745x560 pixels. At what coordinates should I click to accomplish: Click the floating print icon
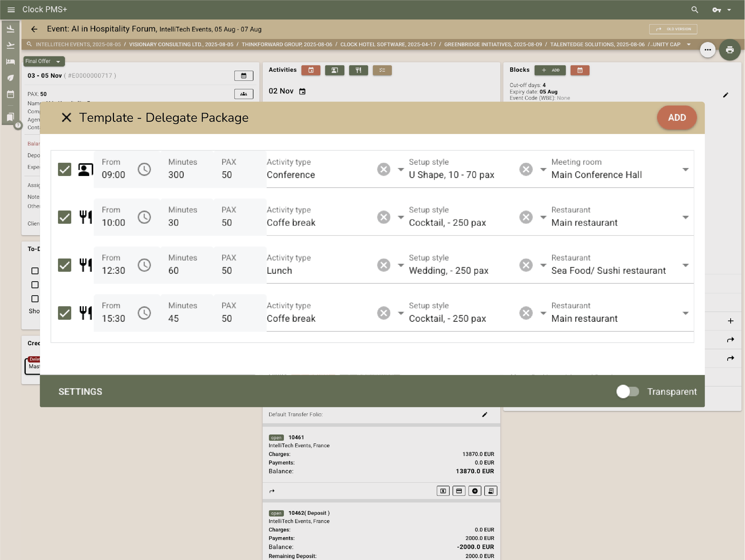click(730, 49)
